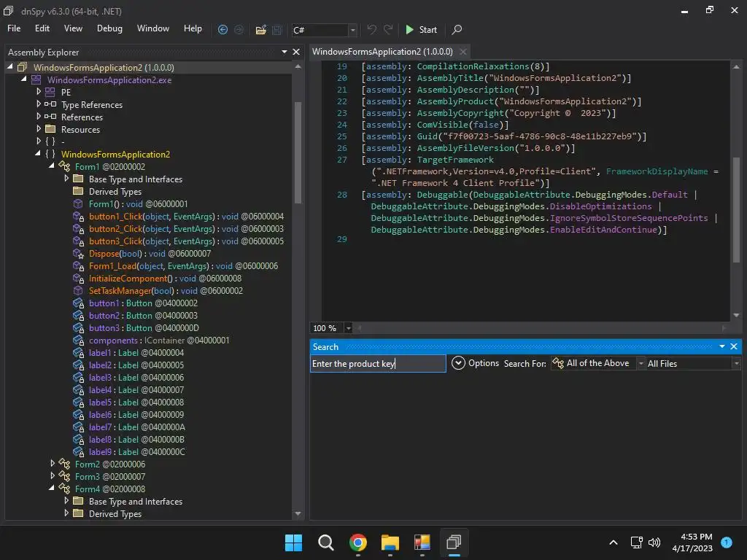747x560 pixels.
Task: Click the Undo icon in toolbar
Action: pyautogui.click(x=371, y=30)
